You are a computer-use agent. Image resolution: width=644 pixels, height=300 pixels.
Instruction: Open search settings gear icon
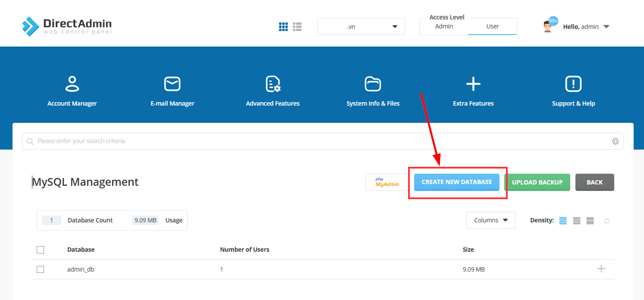[615, 141]
